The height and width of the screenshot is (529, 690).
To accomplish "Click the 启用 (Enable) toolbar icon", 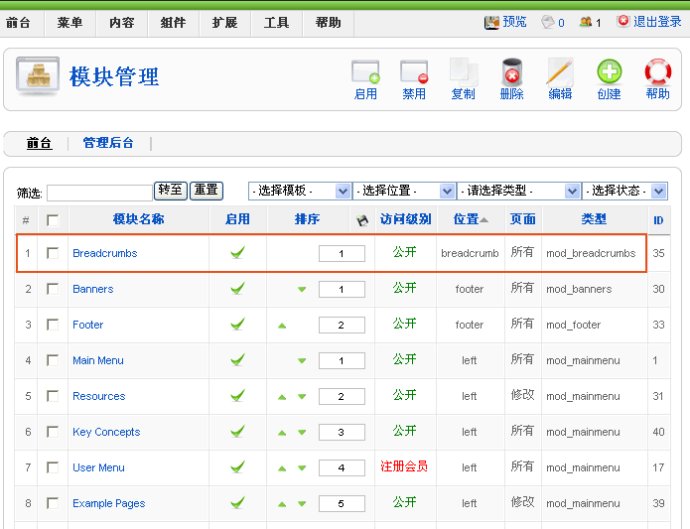I will point(365,73).
